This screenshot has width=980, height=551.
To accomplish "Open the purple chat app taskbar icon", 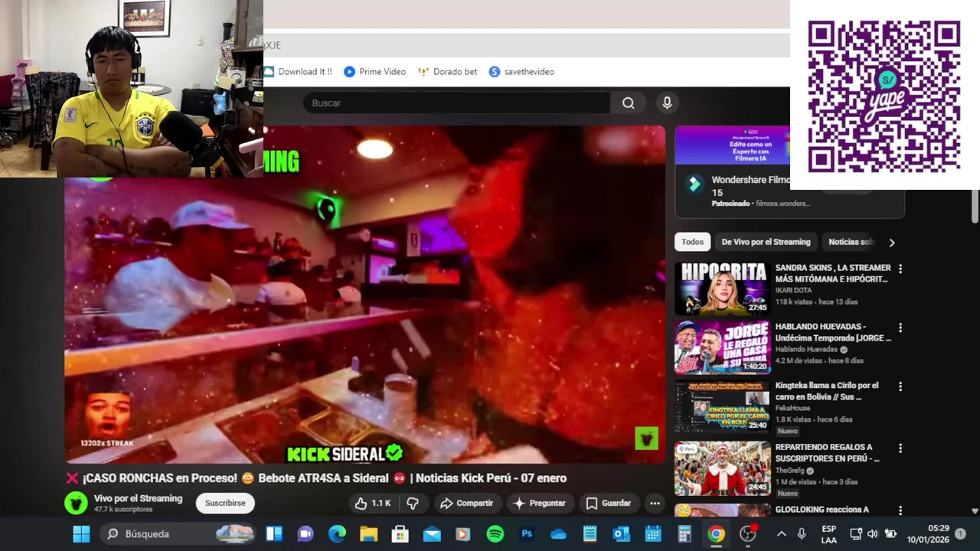I will click(x=305, y=533).
